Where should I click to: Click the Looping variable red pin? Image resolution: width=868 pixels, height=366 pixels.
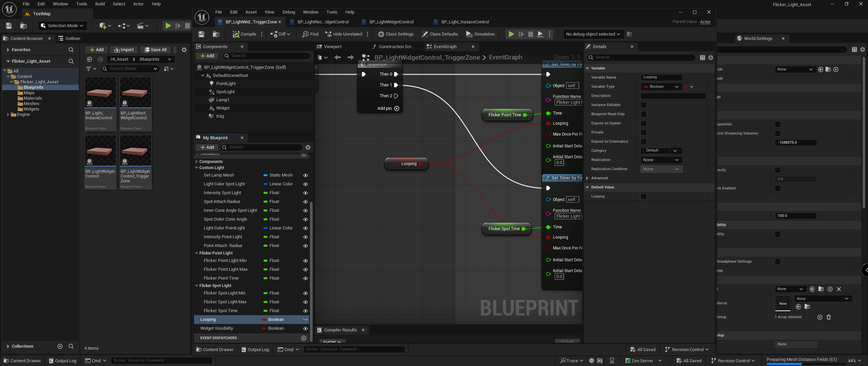coord(420,164)
